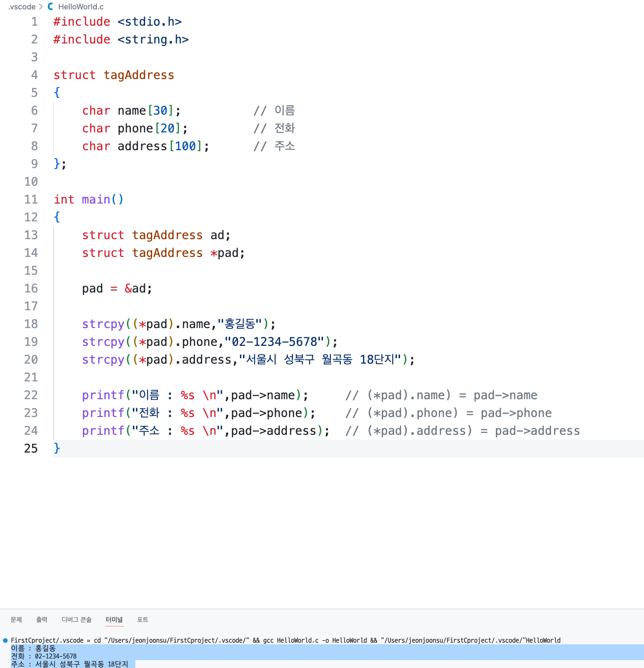
Task: Click line number 11 in gutter
Action: click(x=31, y=200)
